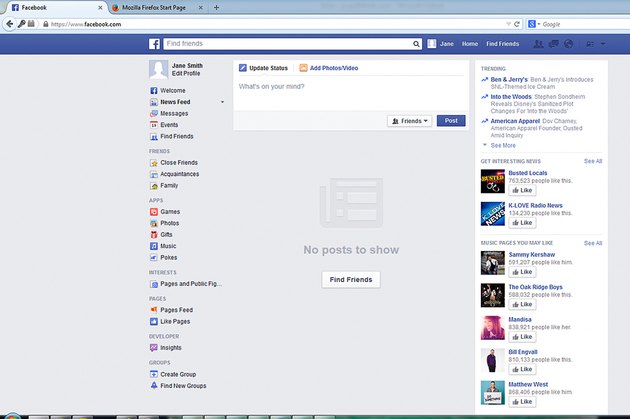Open a new browser tab
The width and height of the screenshot is (630, 419).
coord(216,8)
